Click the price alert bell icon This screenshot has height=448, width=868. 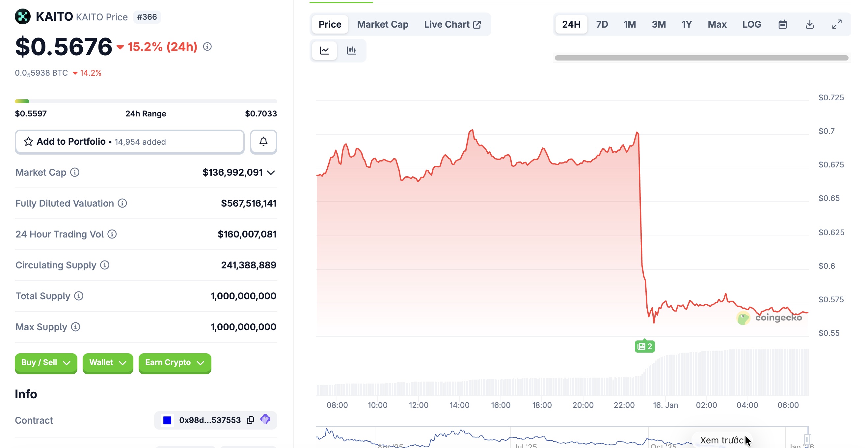coord(263,142)
